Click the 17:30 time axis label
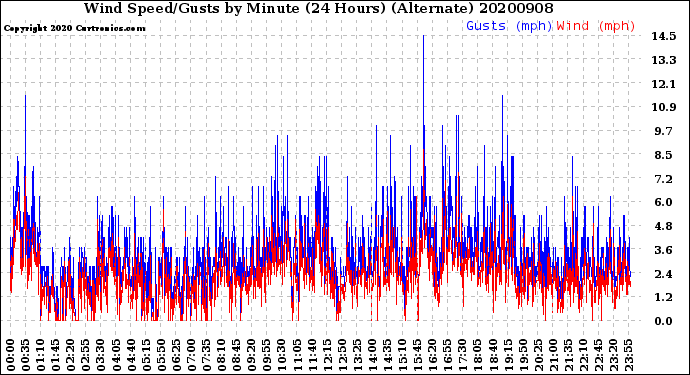Image resolution: width=690 pixels, height=375 pixels. 462,355
